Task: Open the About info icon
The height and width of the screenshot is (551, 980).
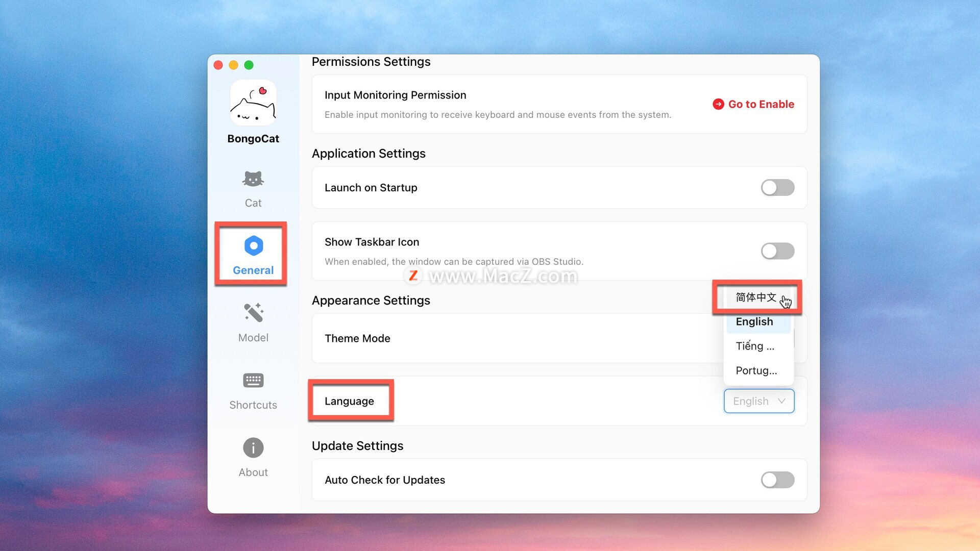Action: coord(253,448)
